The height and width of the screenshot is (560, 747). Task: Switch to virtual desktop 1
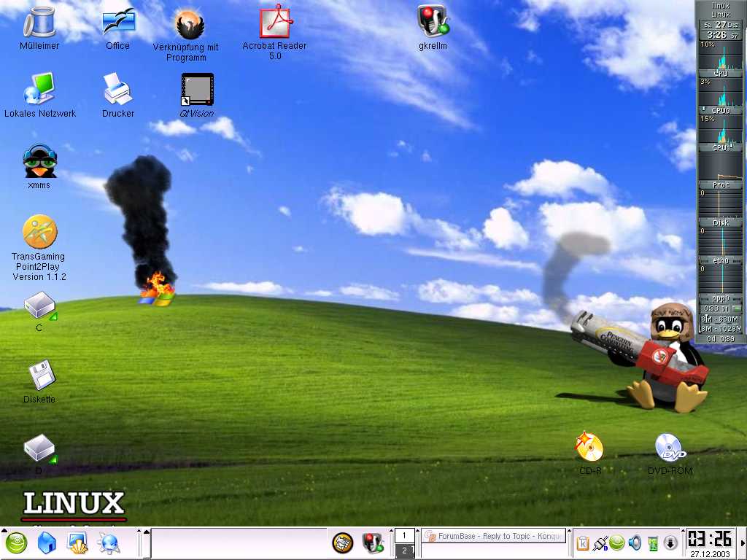tap(404, 536)
